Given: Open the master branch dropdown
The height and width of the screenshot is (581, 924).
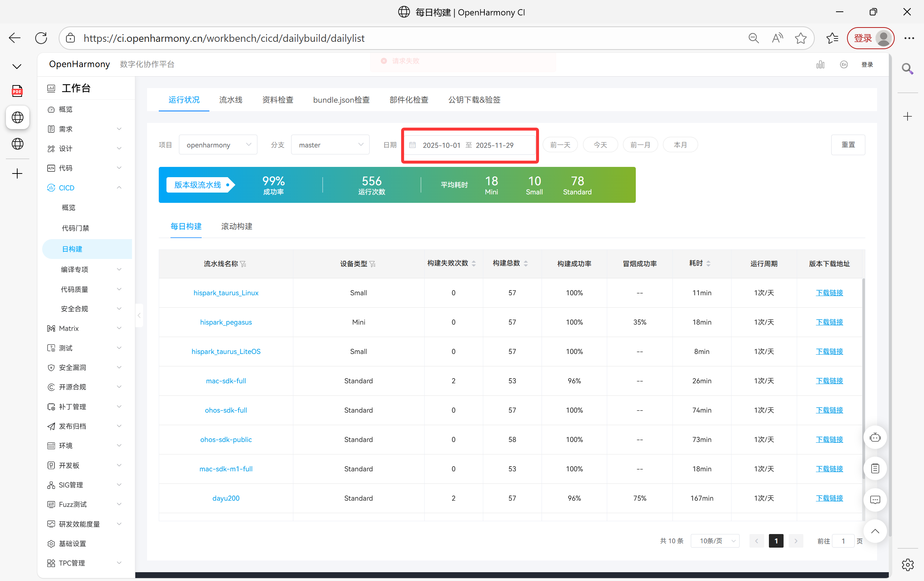Looking at the screenshot, I should 330,145.
